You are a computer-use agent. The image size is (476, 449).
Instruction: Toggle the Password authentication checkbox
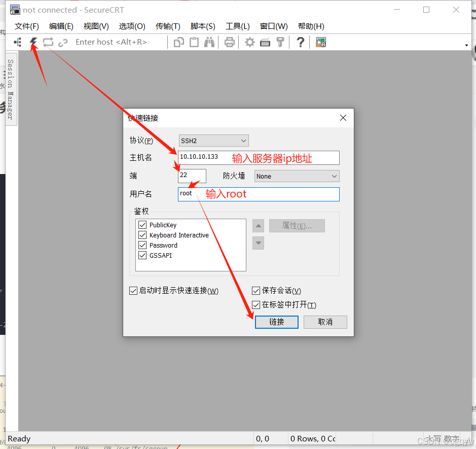pyautogui.click(x=142, y=245)
